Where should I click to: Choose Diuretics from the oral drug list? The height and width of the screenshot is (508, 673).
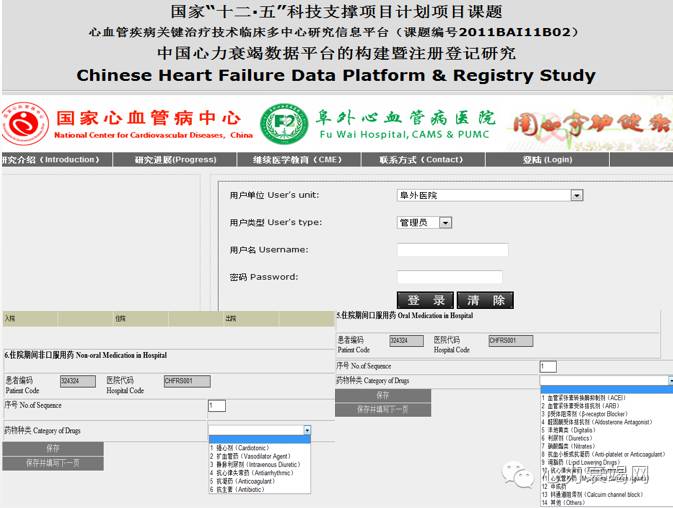click(606, 438)
